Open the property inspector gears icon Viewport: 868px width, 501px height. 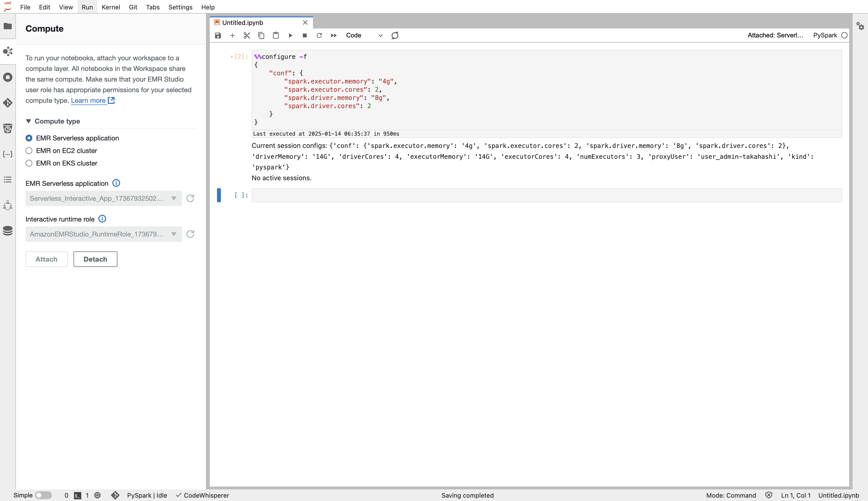point(860,26)
